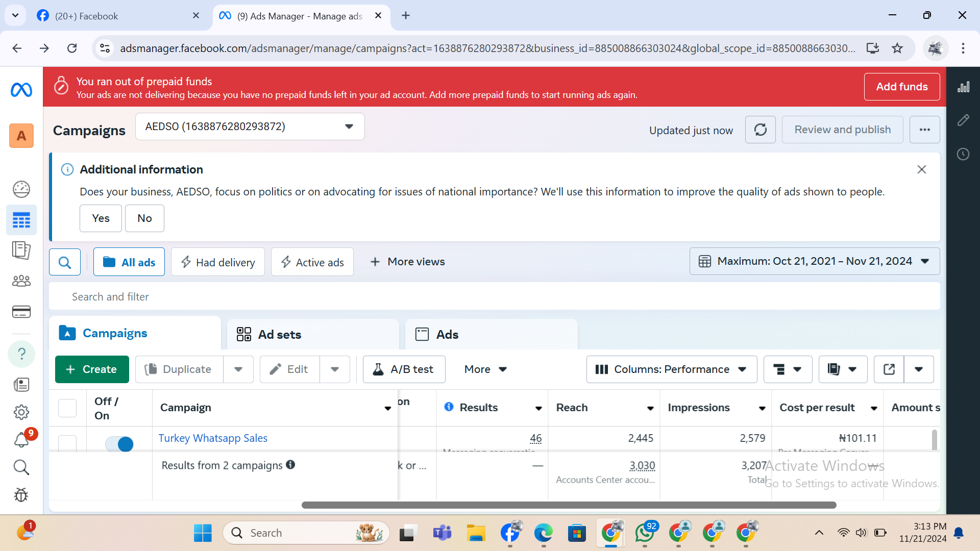Viewport: 980px width, 551px height.
Task: Open Microsoft Teams from taskbar
Action: pyautogui.click(x=442, y=533)
